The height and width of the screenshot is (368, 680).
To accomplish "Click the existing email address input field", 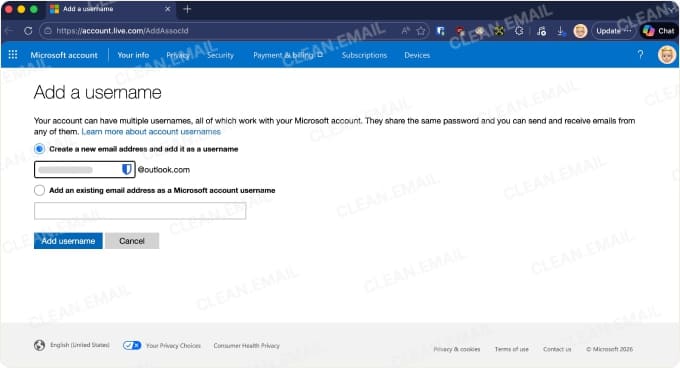I will point(140,211).
